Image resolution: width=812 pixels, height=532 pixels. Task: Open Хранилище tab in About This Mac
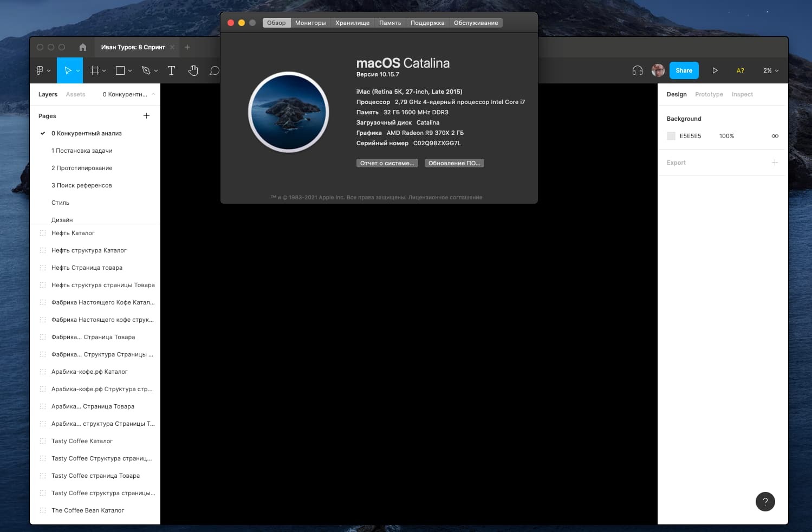pyautogui.click(x=352, y=23)
